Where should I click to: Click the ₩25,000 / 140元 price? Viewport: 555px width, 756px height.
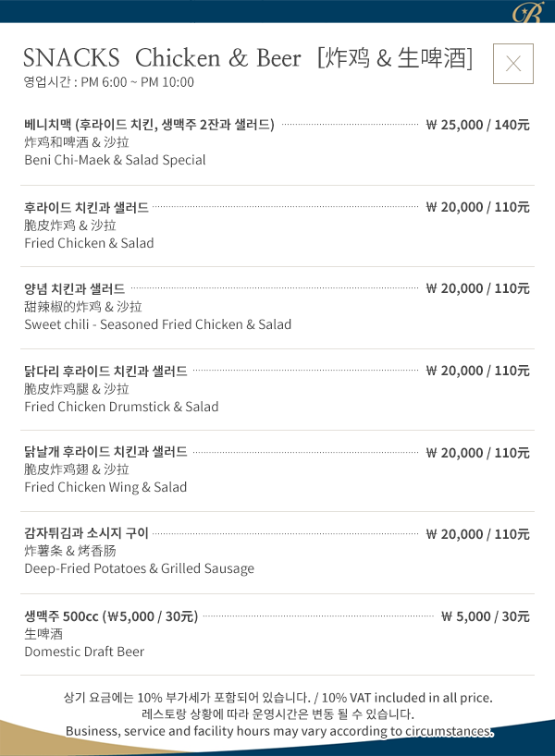click(478, 125)
